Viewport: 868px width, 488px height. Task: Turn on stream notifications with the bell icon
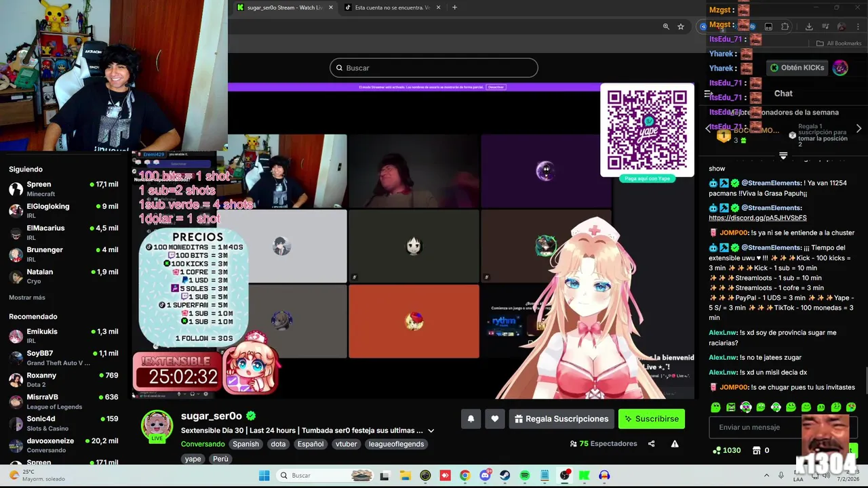click(471, 419)
